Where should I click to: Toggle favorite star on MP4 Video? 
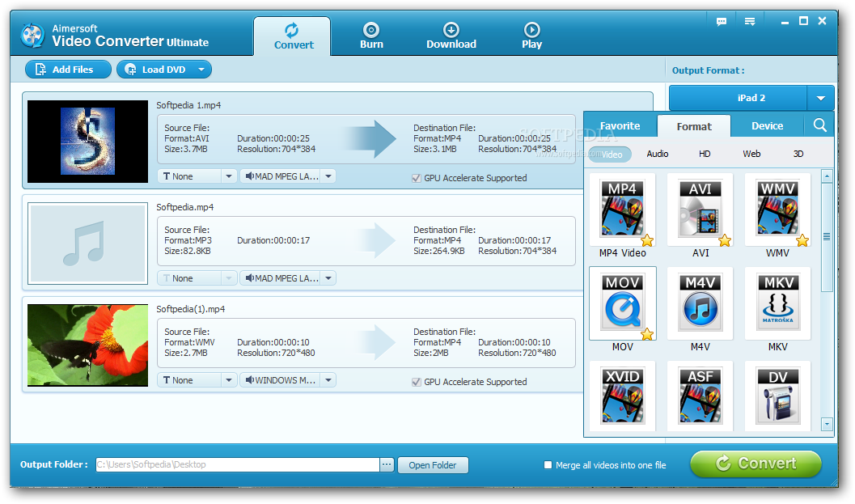pyautogui.click(x=646, y=240)
